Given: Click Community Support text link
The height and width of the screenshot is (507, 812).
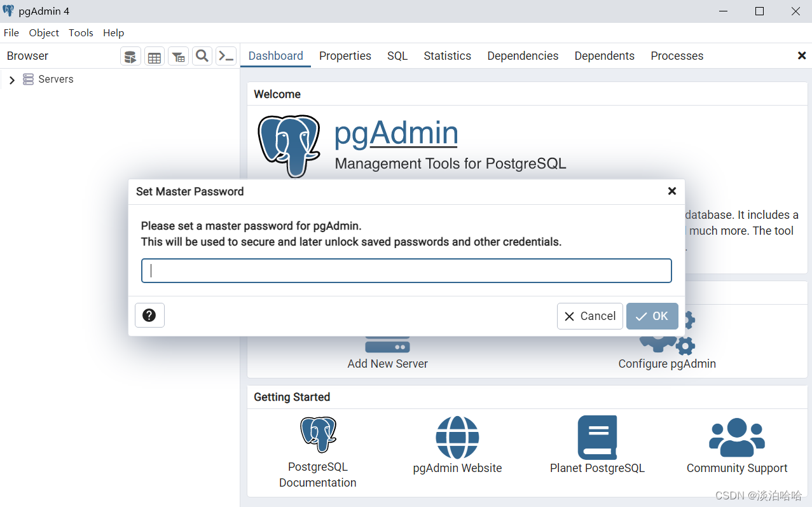Looking at the screenshot, I should [x=737, y=468].
